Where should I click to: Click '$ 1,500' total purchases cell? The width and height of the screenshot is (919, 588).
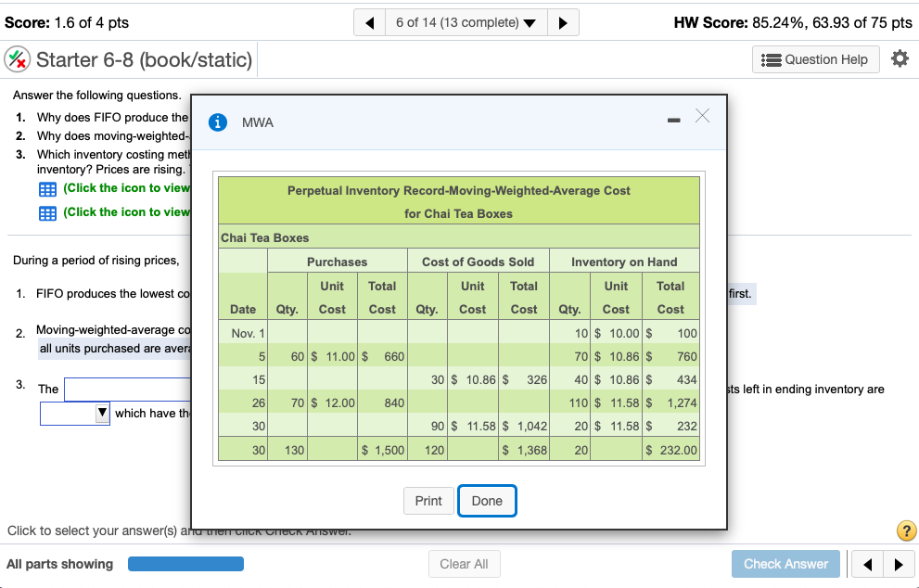(382, 450)
